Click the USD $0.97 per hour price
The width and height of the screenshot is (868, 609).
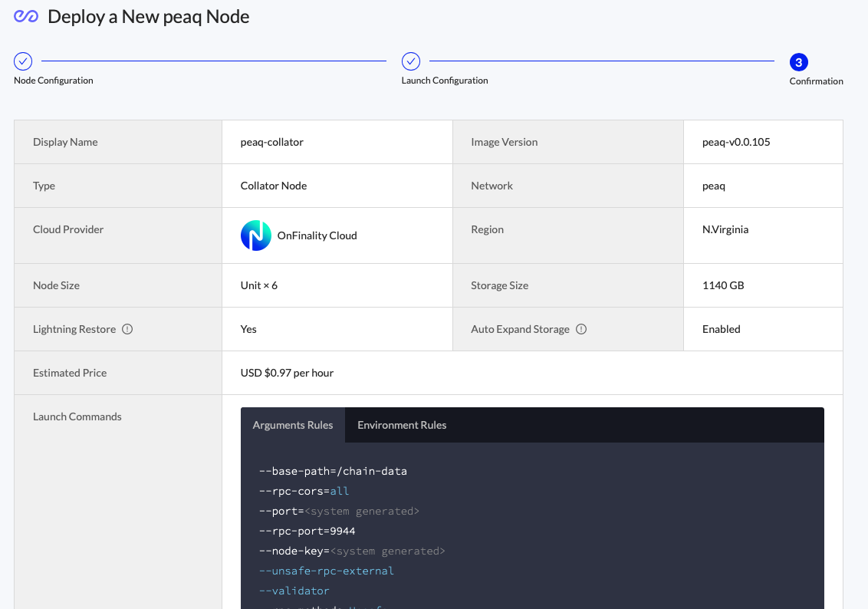[x=287, y=373]
